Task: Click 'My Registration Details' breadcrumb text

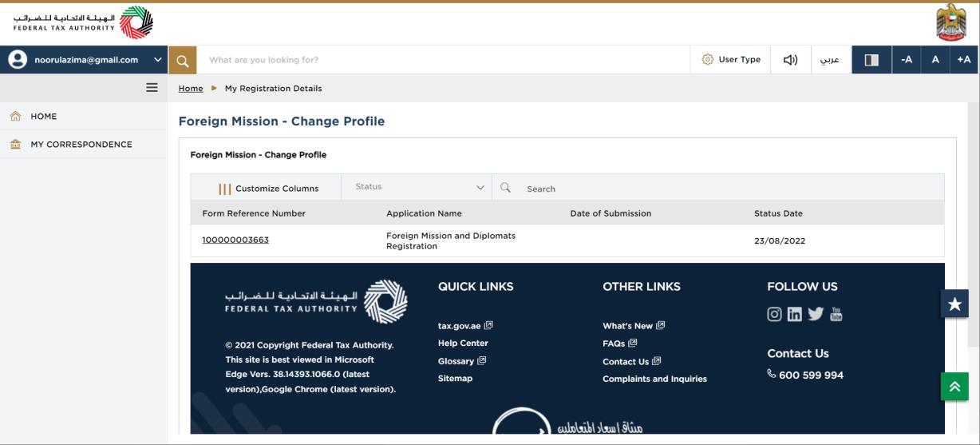Action: pyautogui.click(x=273, y=89)
